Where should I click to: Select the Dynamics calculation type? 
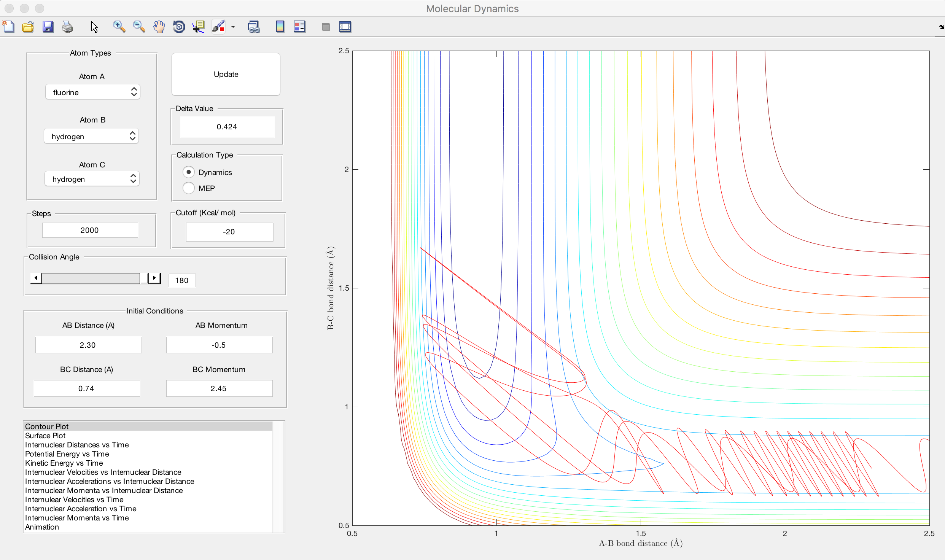coord(189,172)
